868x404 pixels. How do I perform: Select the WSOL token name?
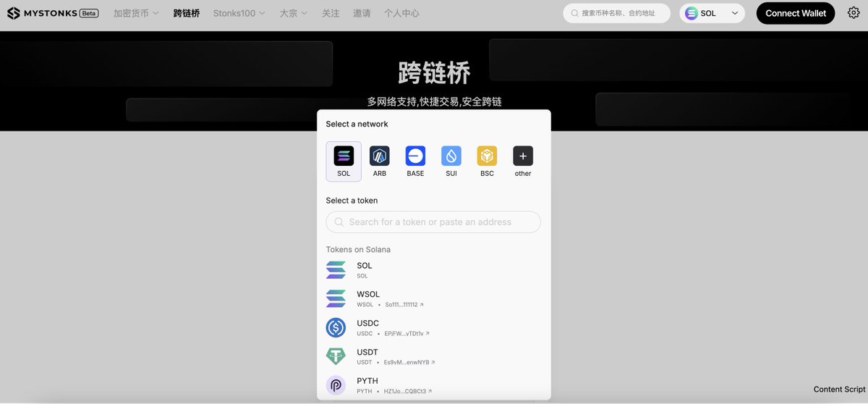click(x=368, y=294)
